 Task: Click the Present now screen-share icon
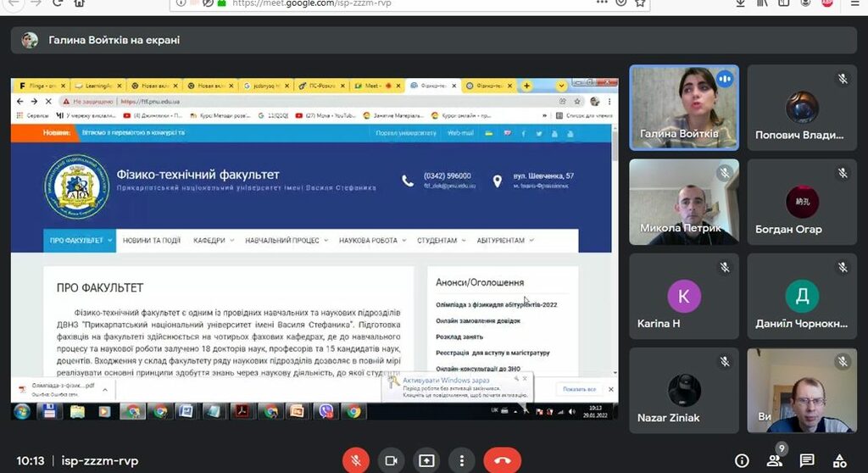(426, 460)
